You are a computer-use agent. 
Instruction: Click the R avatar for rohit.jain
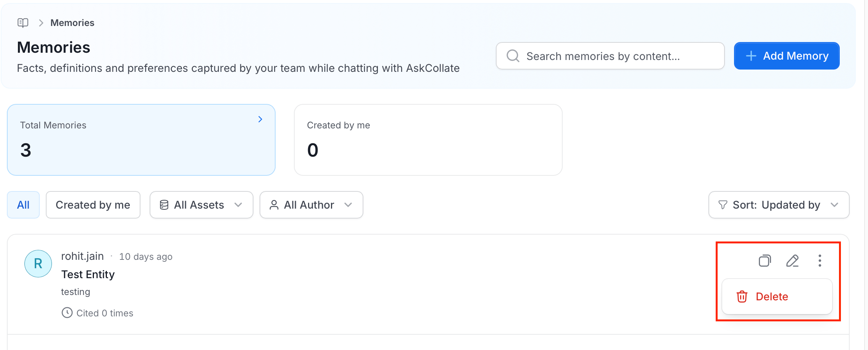click(38, 263)
